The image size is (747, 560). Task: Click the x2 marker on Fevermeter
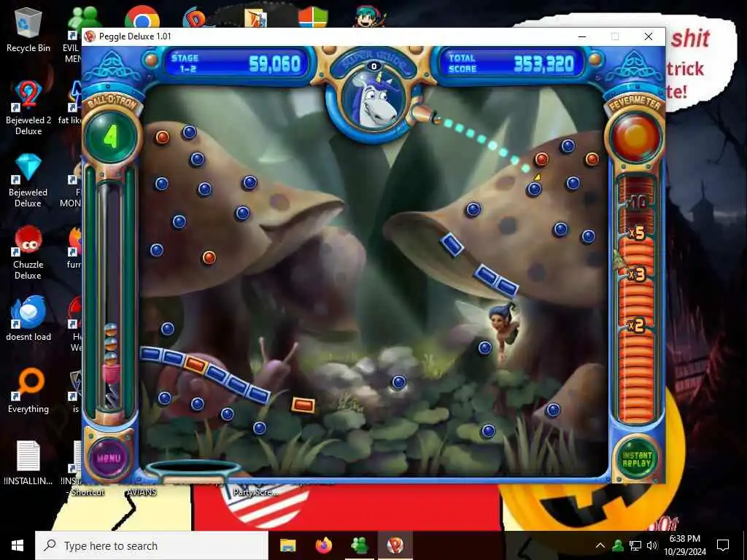pos(637,326)
